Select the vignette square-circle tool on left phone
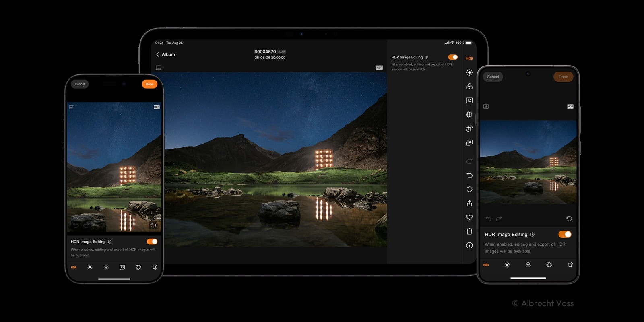This screenshot has width=644, height=322. click(x=122, y=267)
